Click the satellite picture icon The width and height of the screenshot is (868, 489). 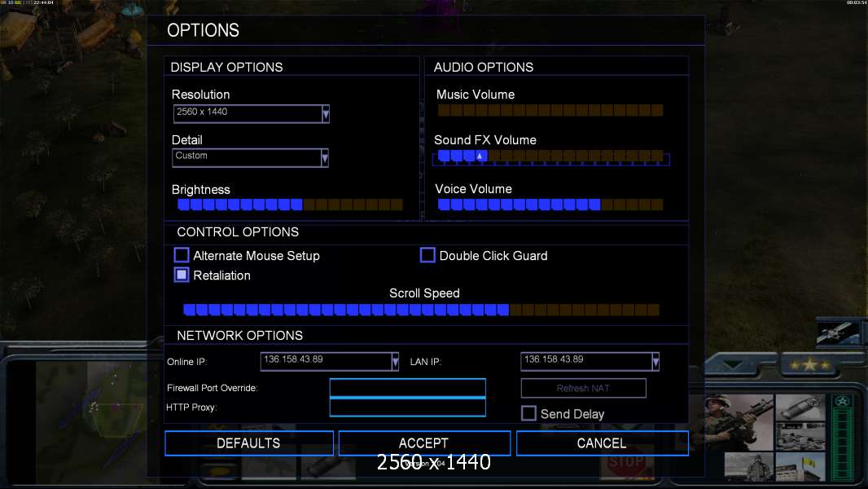tap(838, 333)
